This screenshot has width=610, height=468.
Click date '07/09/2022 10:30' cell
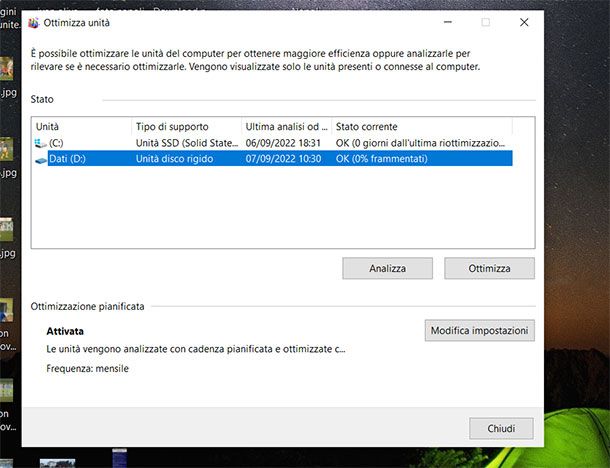(x=283, y=159)
